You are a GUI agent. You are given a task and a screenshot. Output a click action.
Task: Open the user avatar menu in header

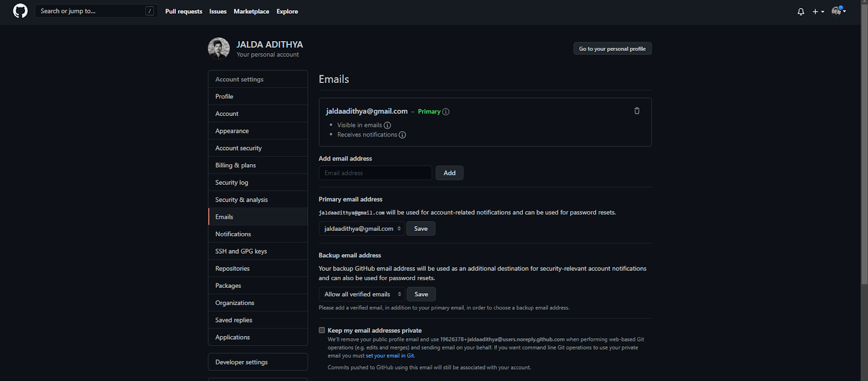click(839, 11)
